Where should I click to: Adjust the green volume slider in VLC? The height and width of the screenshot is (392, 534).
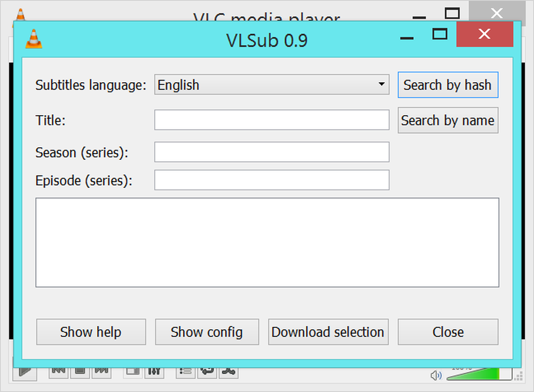479,374
